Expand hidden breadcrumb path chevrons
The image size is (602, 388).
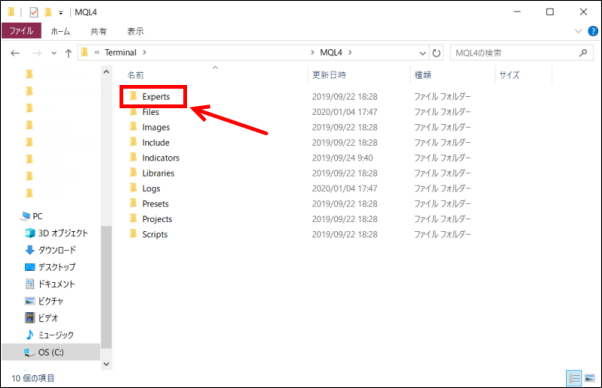click(97, 53)
